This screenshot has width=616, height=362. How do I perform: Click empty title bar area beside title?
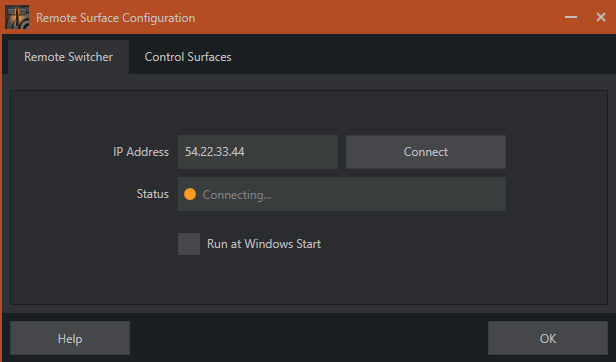tap(377, 17)
